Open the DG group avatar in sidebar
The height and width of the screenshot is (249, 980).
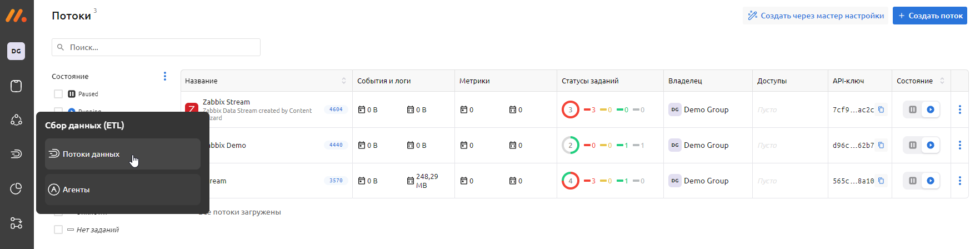pyautogui.click(x=16, y=51)
